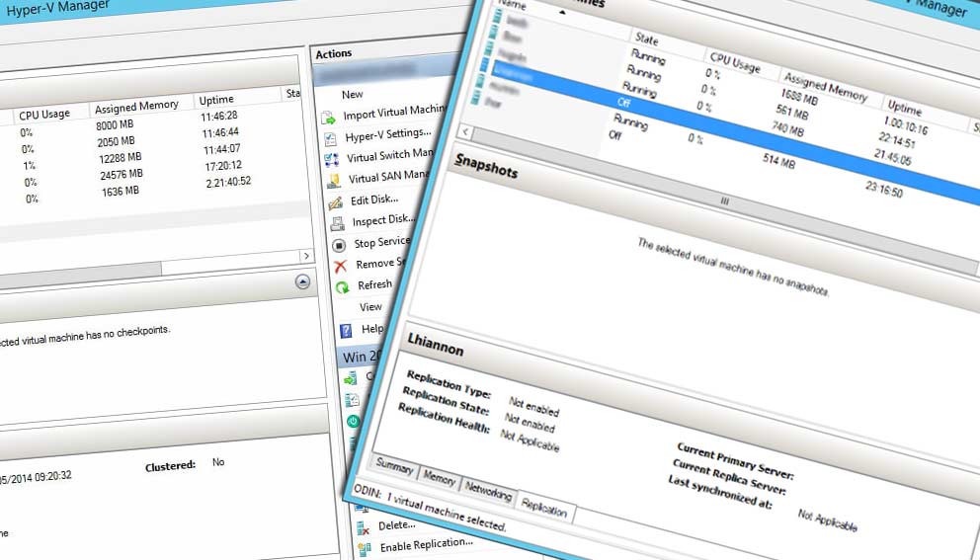
Task: Sort by CPU Usage column in front window
Action: coord(735,62)
